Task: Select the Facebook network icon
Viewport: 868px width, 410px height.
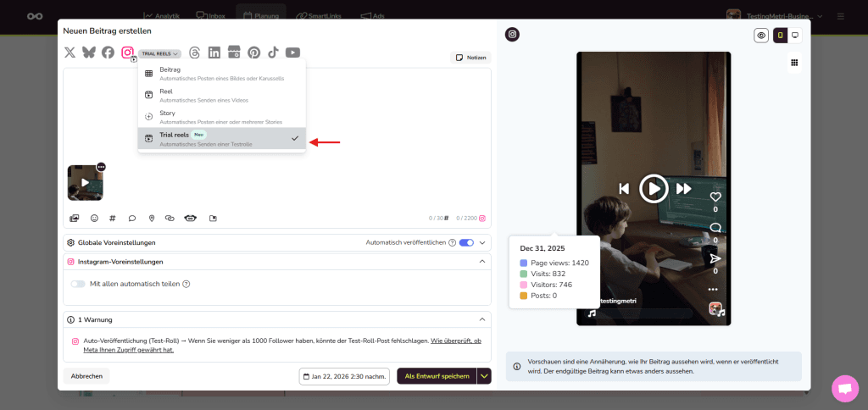Action: click(x=108, y=53)
